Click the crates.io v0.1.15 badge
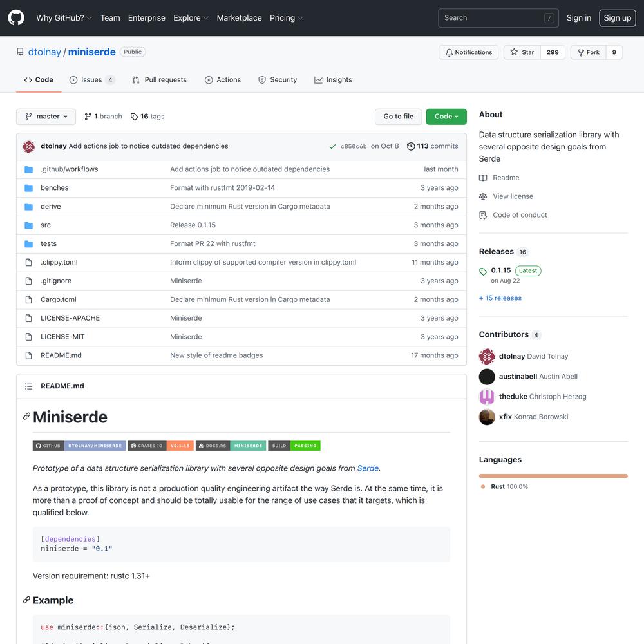 click(160, 446)
